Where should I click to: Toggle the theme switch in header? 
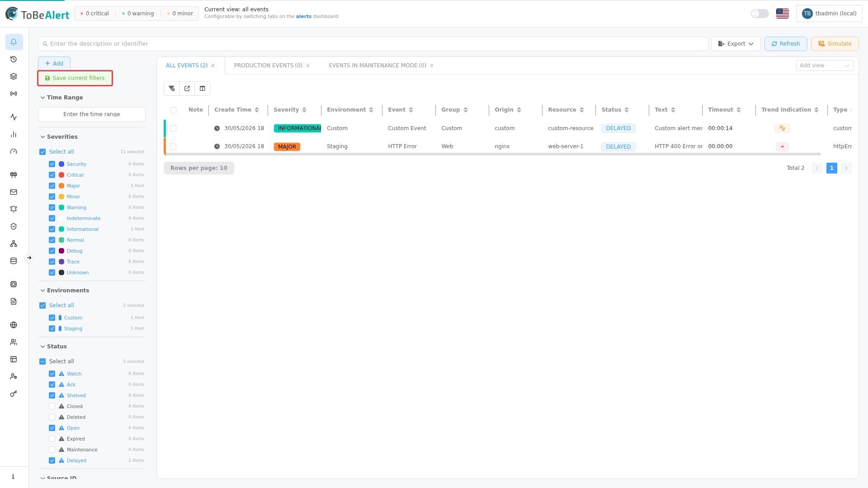pyautogui.click(x=760, y=14)
